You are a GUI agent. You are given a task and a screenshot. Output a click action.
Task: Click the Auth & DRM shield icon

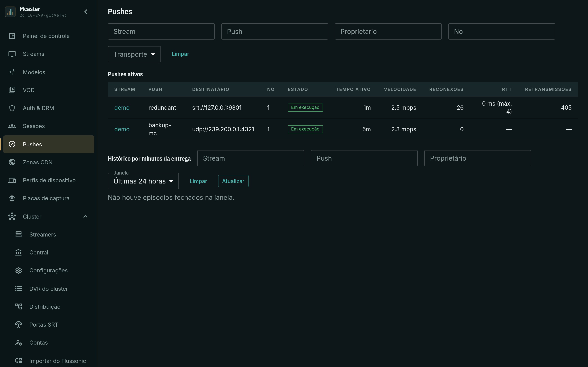point(12,108)
